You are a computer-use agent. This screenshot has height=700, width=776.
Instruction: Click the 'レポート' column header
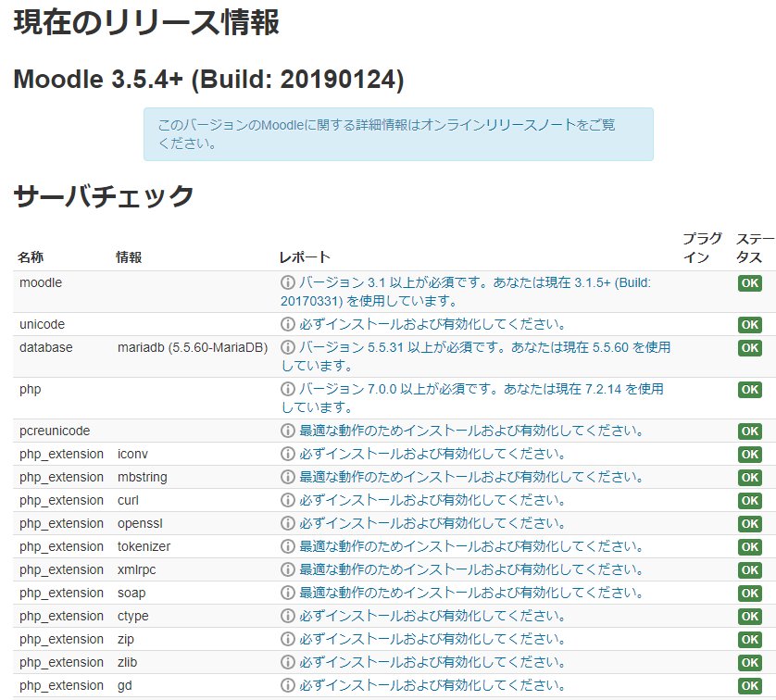click(x=305, y=257)
